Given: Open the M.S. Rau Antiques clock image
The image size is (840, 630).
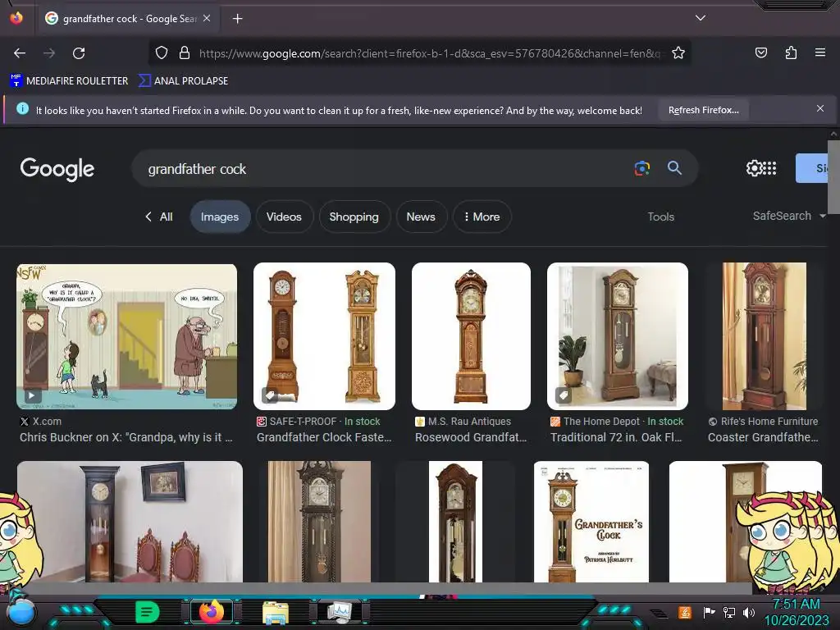Looking at the screenshot, I should [x=472, y=336].
